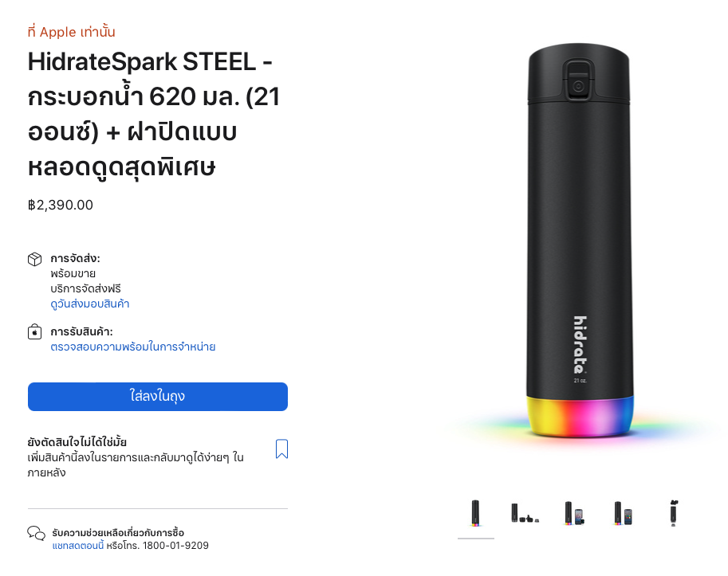Click the save-for-later bookmark icon
Viewport: 728px width, 576px height.
point(281,449)
